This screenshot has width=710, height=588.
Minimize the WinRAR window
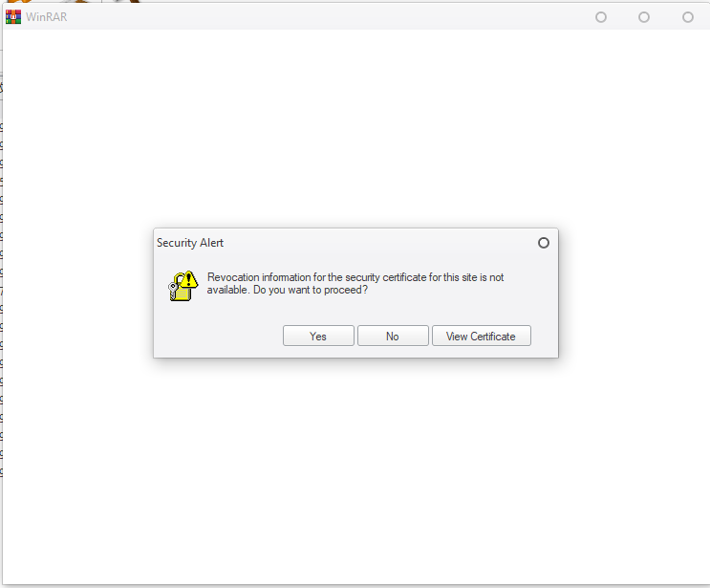601,17
